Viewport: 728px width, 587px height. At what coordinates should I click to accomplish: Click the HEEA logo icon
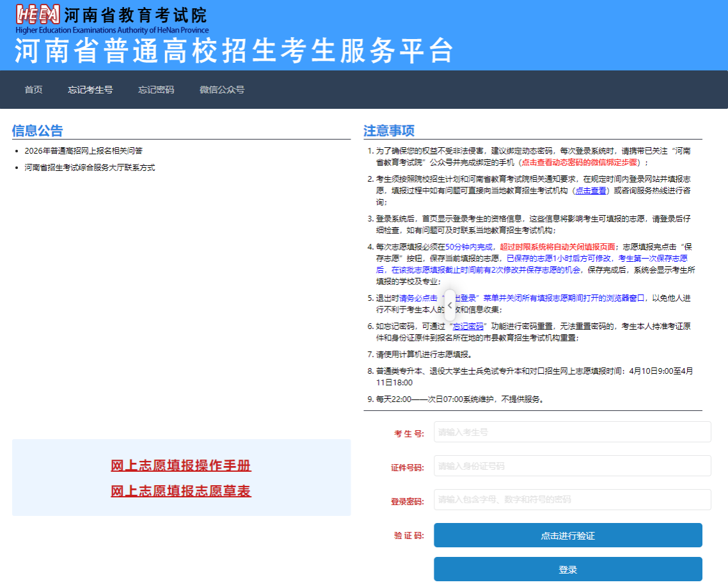37,14
